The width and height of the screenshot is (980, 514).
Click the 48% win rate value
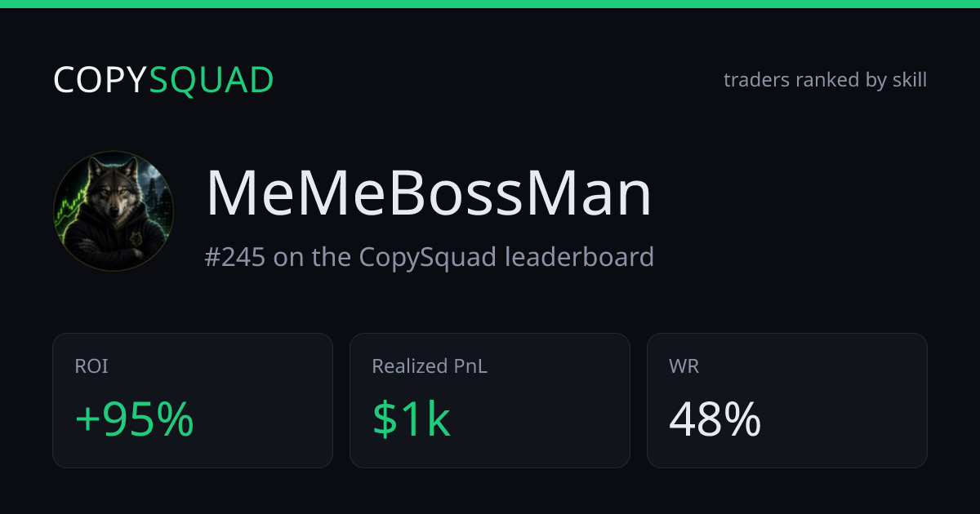715,419
